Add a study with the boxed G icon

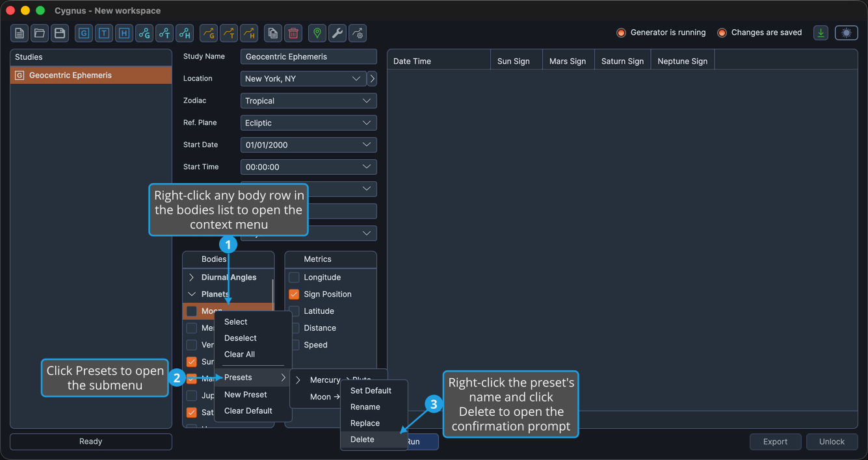click(x=84, y=33)
